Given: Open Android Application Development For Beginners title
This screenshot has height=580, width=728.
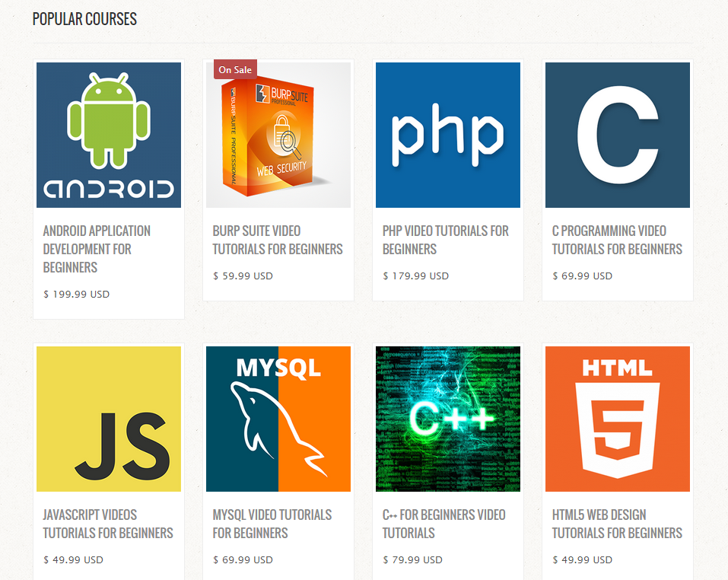Looking at the screenshot, I should coord(97,249).
